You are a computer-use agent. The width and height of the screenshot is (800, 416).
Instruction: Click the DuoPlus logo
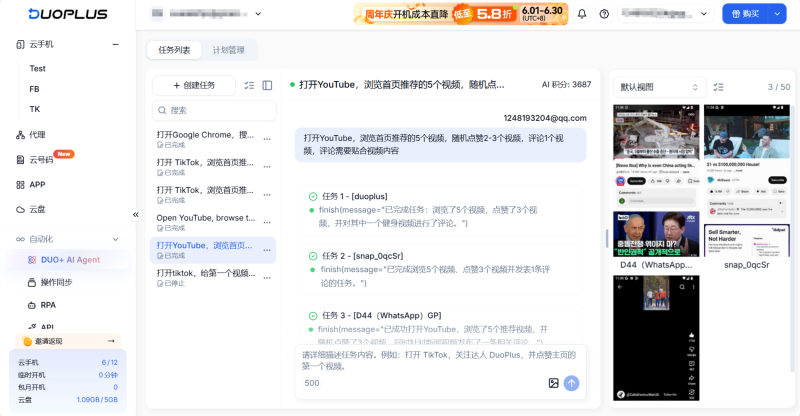(x=68, y=14)
